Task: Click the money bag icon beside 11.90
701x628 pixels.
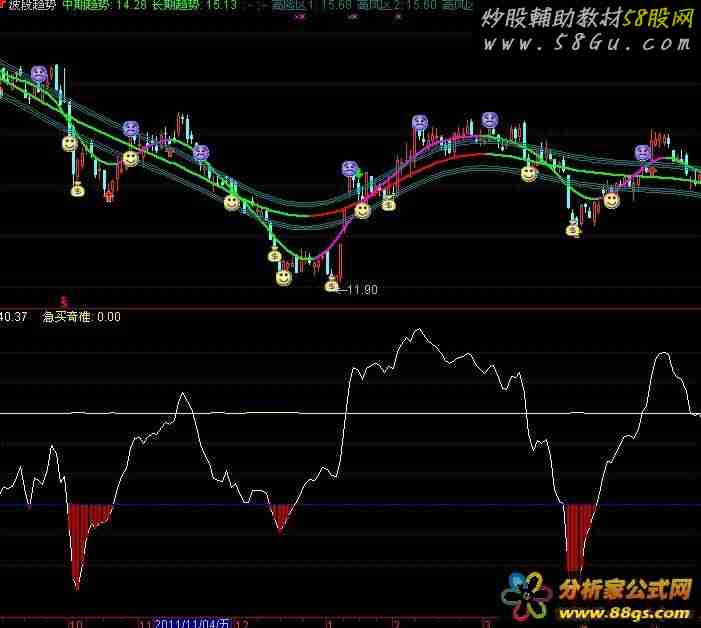Action: [x=332, y=285]
